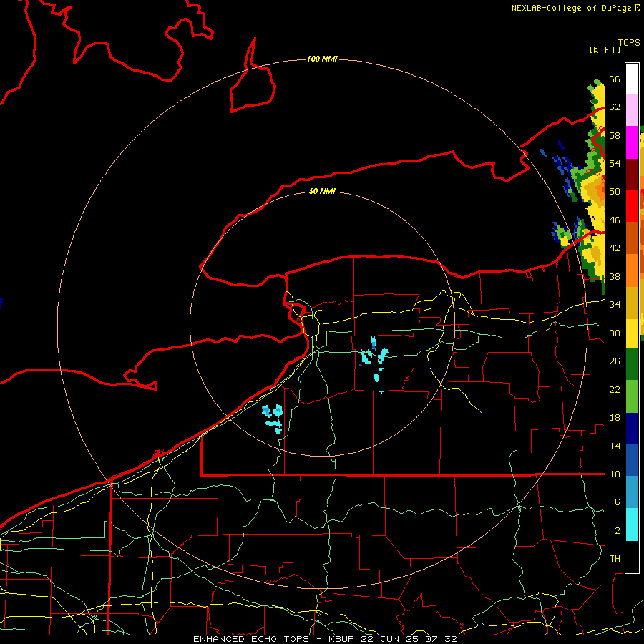Click the TH threshold label
Viewport: 644px width, 644px height.
(x=615, y=558)
